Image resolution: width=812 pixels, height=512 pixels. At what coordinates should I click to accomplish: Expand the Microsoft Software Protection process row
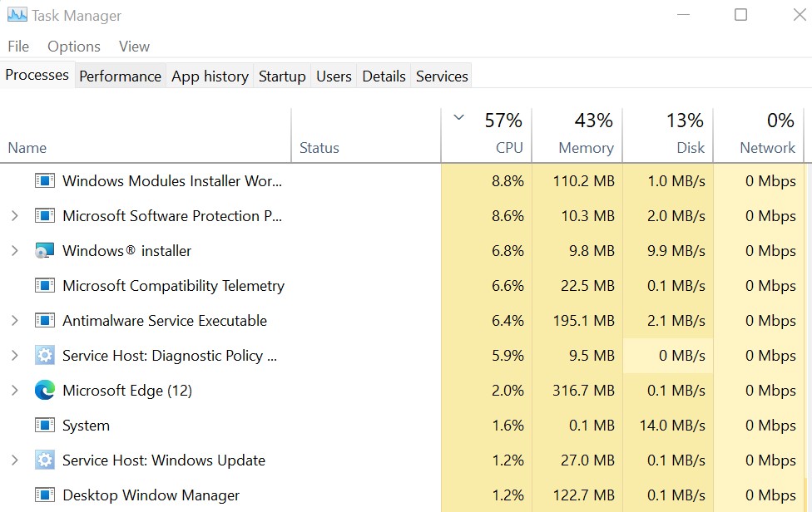(x=14, y=216)
